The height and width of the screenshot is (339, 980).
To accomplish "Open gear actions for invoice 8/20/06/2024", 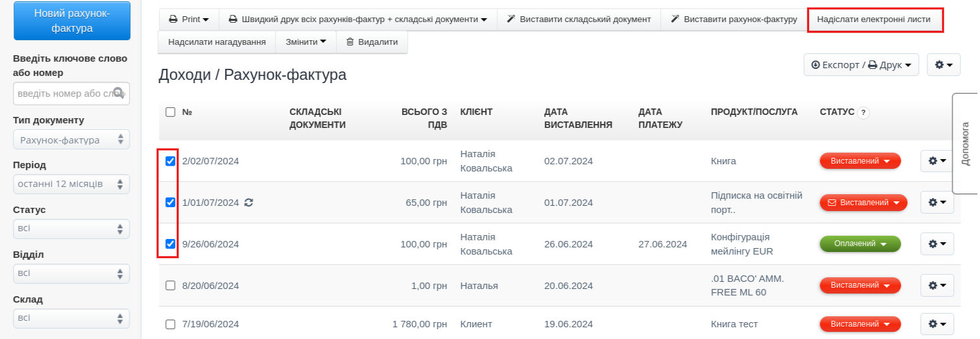I will coord(937,286).
